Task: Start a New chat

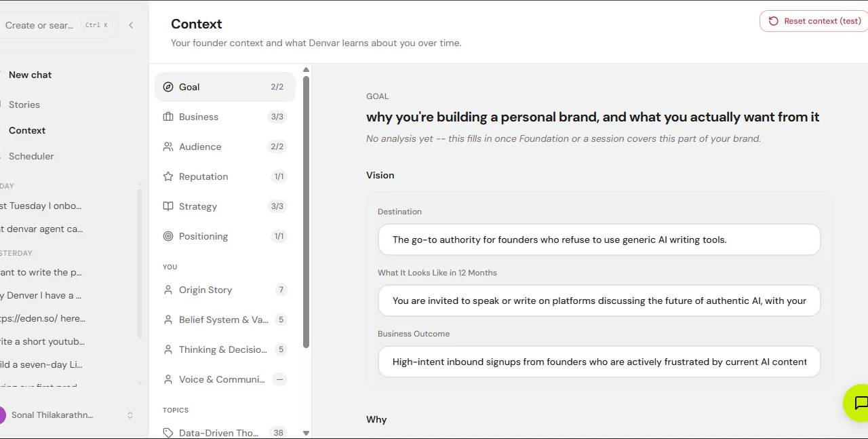Action: coord(30,75)
